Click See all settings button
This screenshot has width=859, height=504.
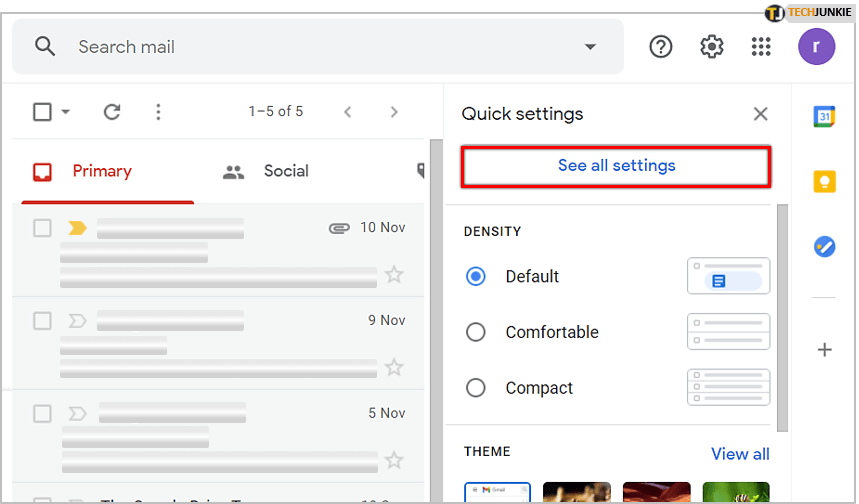(616, 166)
